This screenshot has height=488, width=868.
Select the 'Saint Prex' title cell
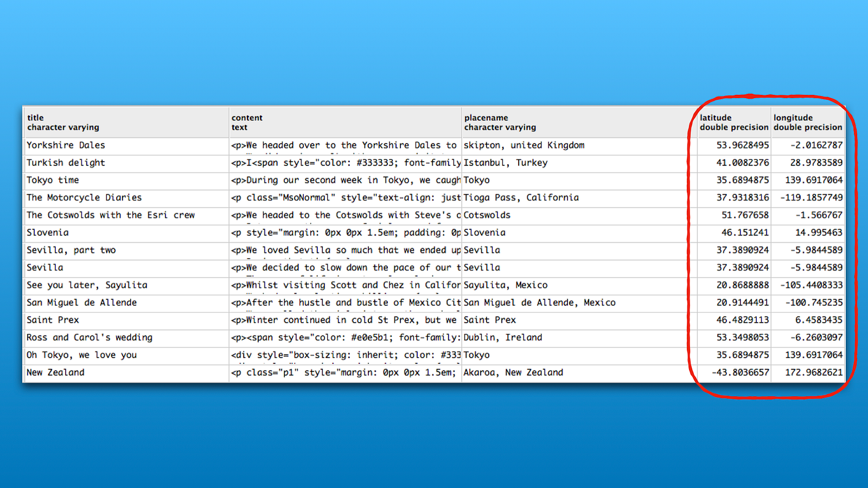[x=126, y=320]
